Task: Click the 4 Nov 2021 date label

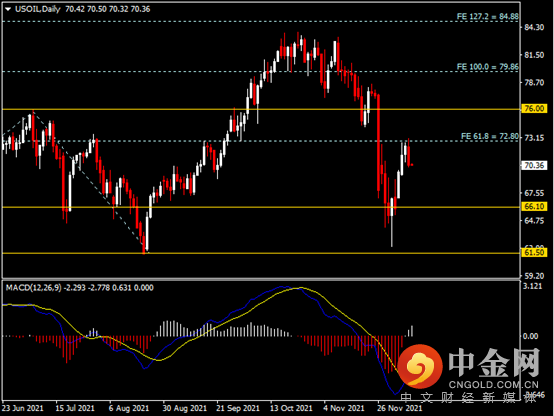Action: tap(344, 408)
